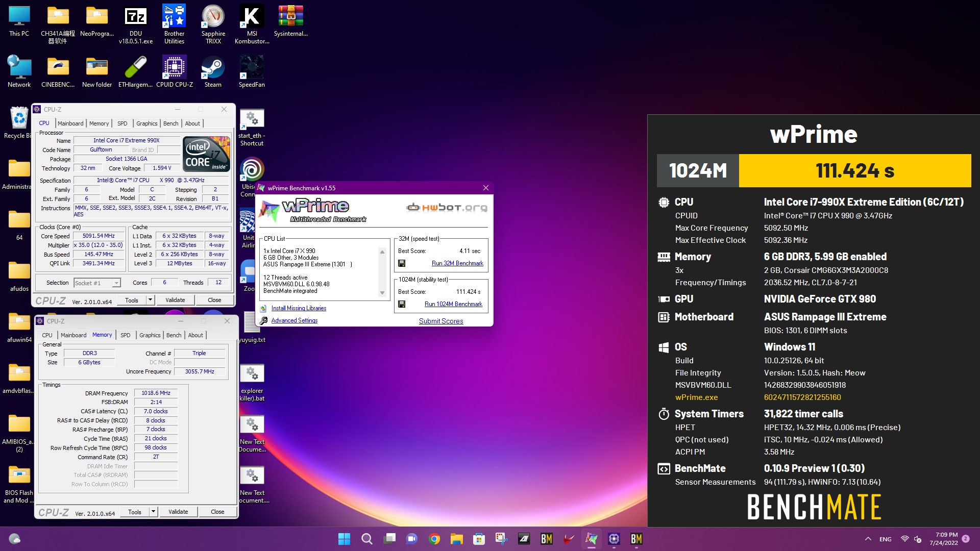Click Validate in bottom CPU-Z window
980x551 pixels.
178,512
